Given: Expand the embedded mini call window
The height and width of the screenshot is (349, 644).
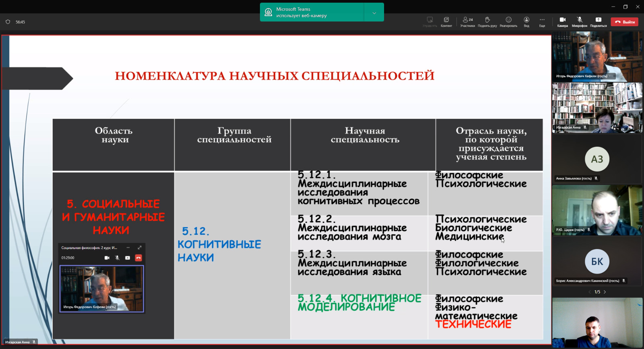Looking at the screenshot, I should point(139,247).
